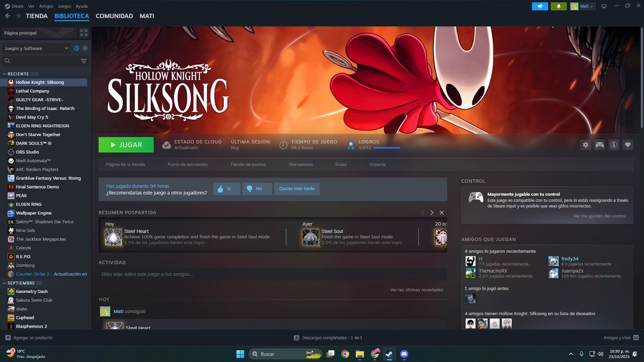The image size is (644, 362).
Task: Click the Steel Heart achievement icon under Hoy
Action: coord(113,237)
